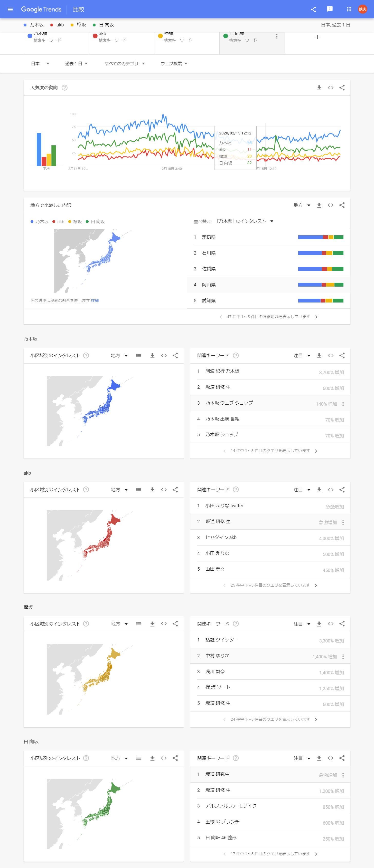
Task: Click the share icon in header
Action: 313,9
